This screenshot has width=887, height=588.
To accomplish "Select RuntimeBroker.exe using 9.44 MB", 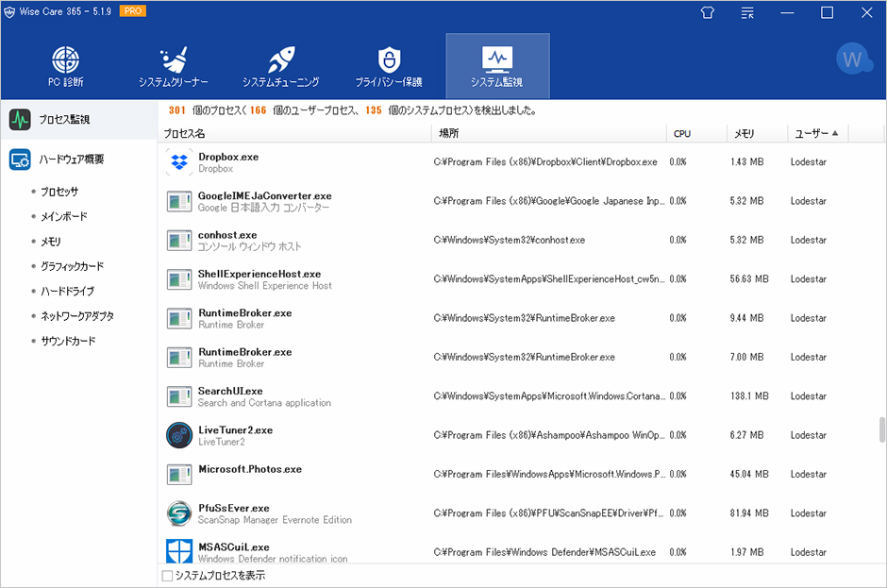I will tap(245, 313).
